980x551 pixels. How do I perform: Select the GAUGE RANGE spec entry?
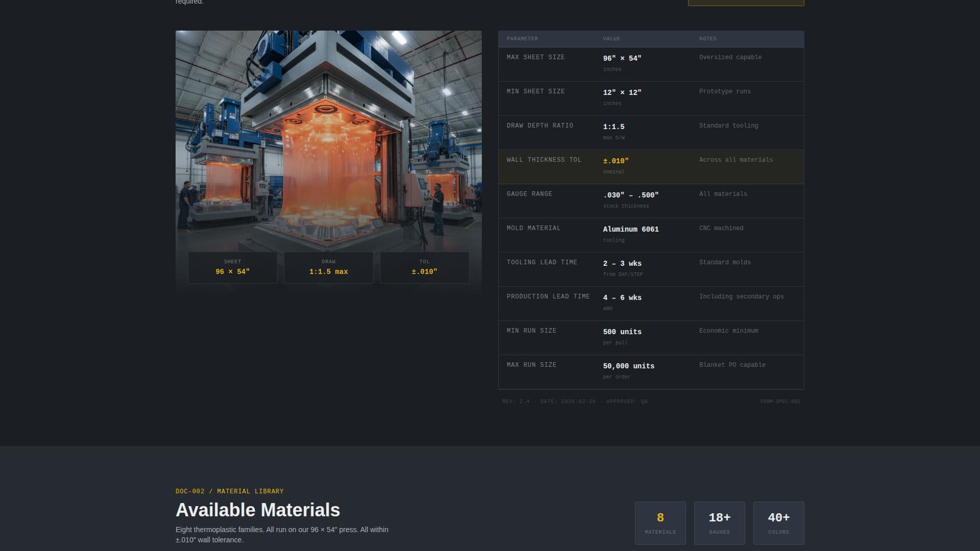coord(651,200)
